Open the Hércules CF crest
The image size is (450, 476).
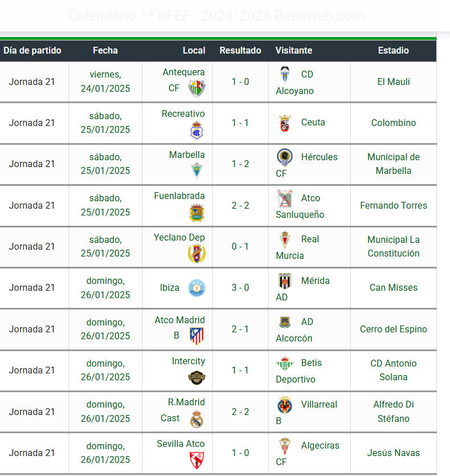[x=285, y=157]
